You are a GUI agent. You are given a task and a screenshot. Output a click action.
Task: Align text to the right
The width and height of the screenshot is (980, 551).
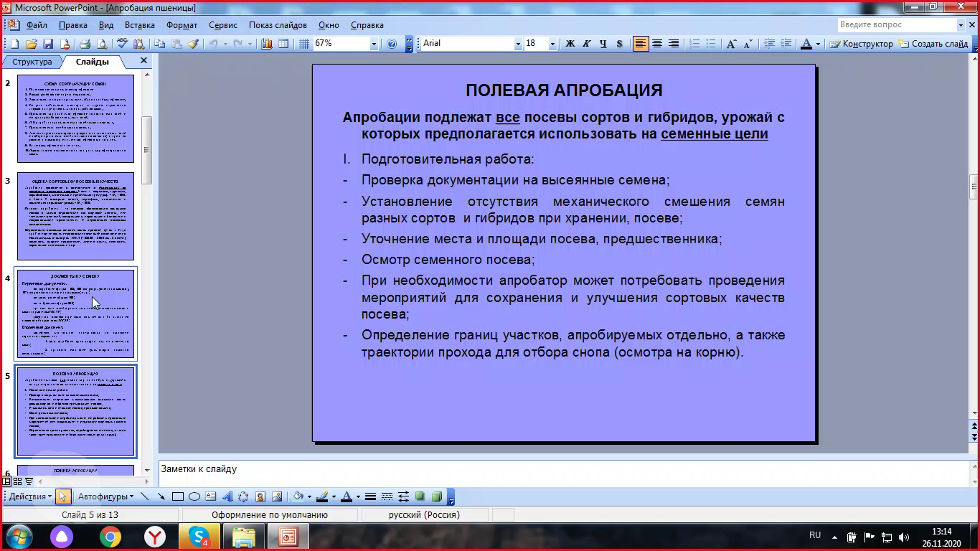674,44
